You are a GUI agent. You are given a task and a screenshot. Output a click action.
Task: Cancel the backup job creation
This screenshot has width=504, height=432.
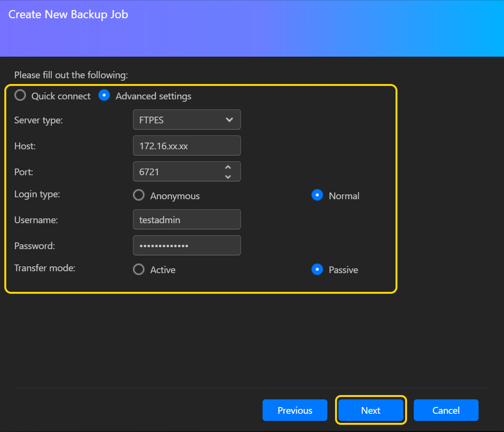446,410
